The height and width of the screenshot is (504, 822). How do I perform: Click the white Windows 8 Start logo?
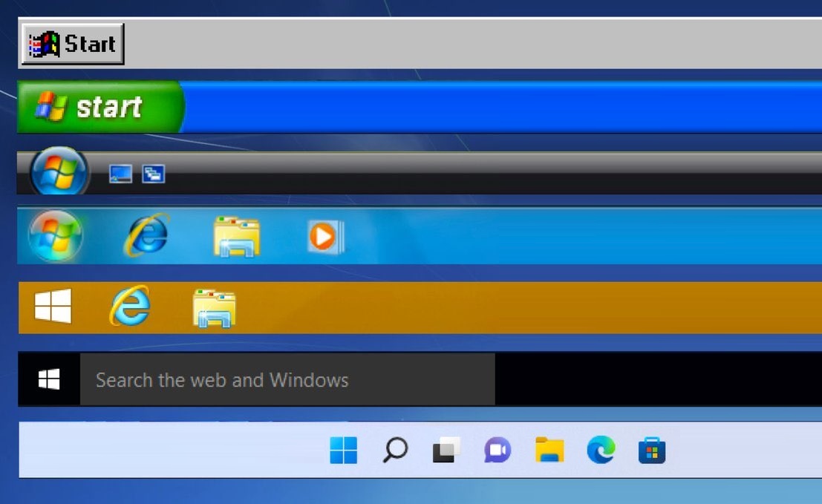click(x=53, y=307)
